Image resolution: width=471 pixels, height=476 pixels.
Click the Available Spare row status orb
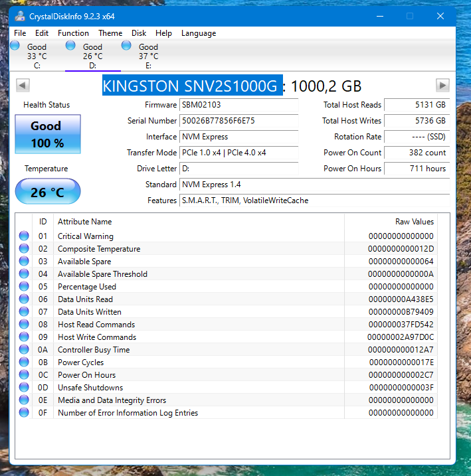point(24,261)
